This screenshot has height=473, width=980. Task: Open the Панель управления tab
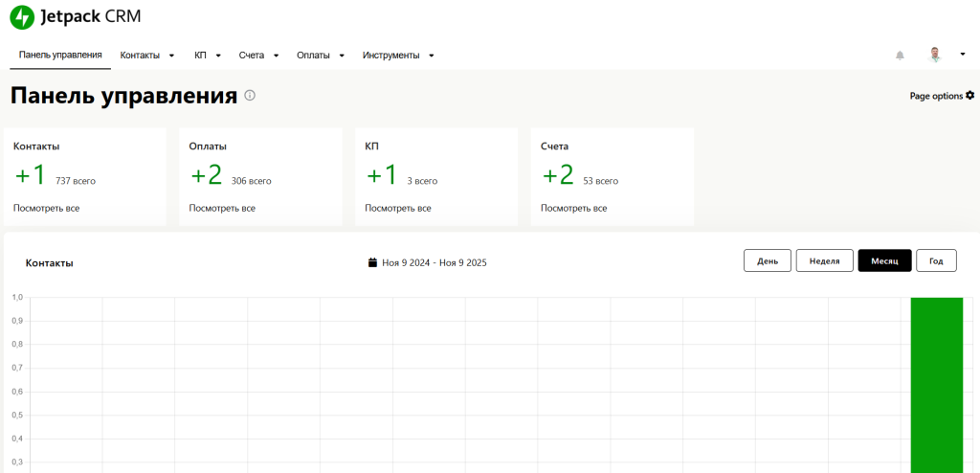pos(60,56)
